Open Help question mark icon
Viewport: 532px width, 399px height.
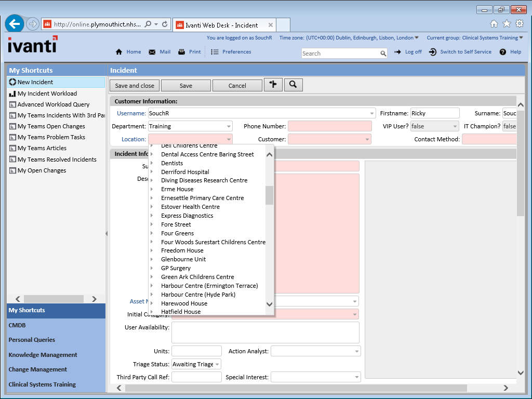tap(503, 52)
